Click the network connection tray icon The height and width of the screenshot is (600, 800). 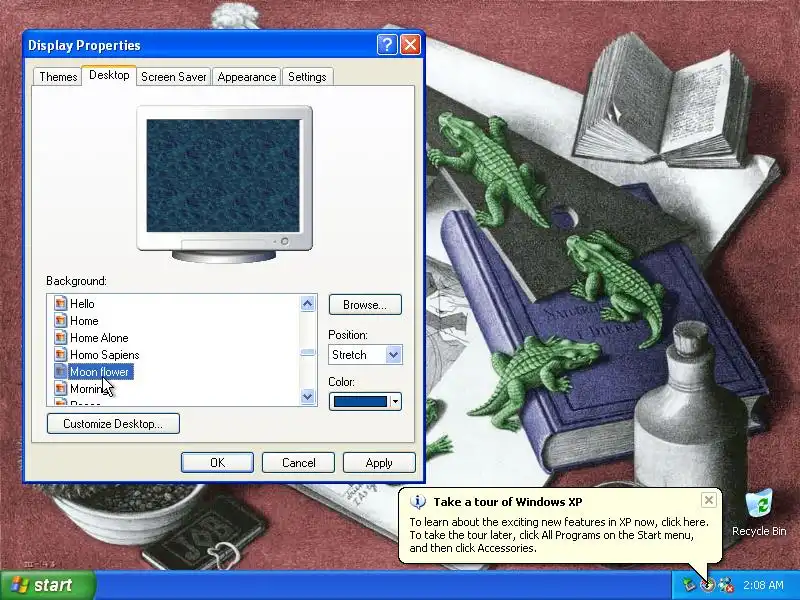coord(690,585)
